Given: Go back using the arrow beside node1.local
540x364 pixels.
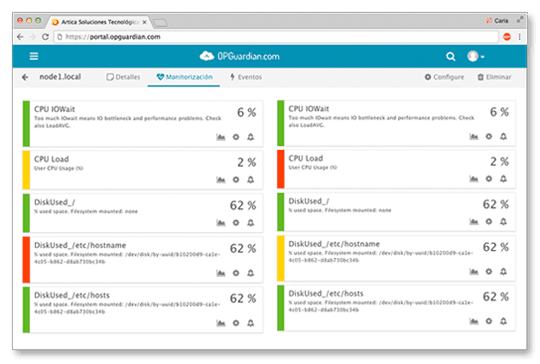Looking at the screenshot, I should coord(25,77).
